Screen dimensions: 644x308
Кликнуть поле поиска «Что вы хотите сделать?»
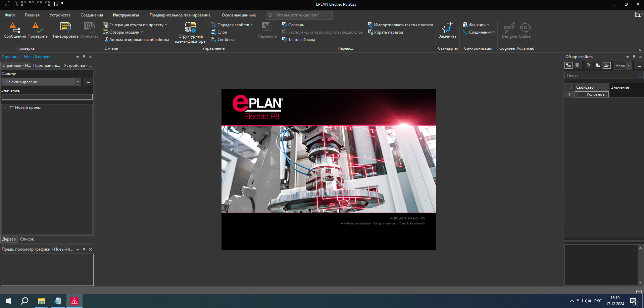point(298,15)
